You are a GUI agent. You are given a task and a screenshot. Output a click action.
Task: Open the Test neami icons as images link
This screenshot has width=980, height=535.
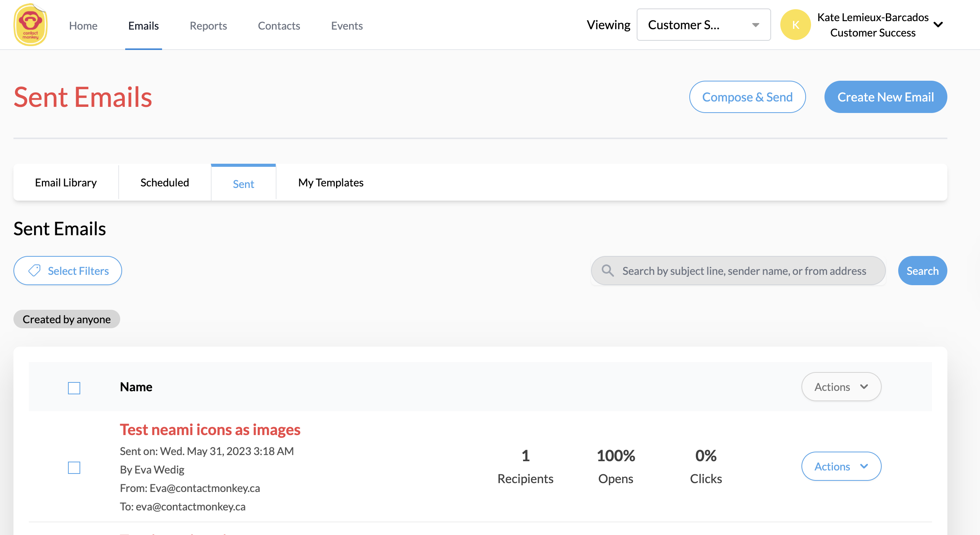(210, 429)
